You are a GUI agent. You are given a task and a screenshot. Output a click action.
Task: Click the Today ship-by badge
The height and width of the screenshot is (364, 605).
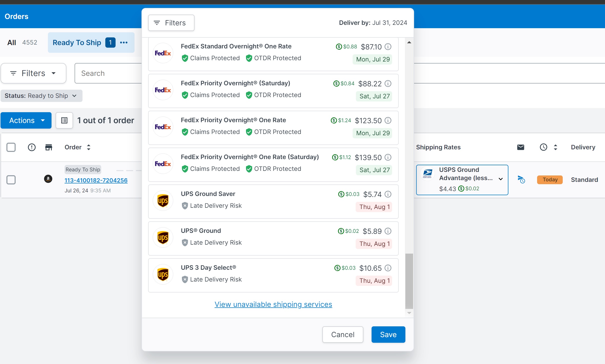click(550, 180)
